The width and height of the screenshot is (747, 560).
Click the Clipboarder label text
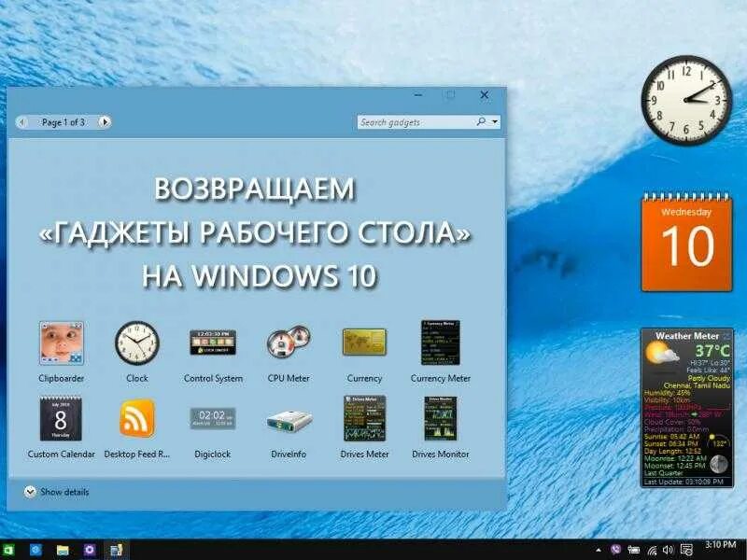coord(61,379)
